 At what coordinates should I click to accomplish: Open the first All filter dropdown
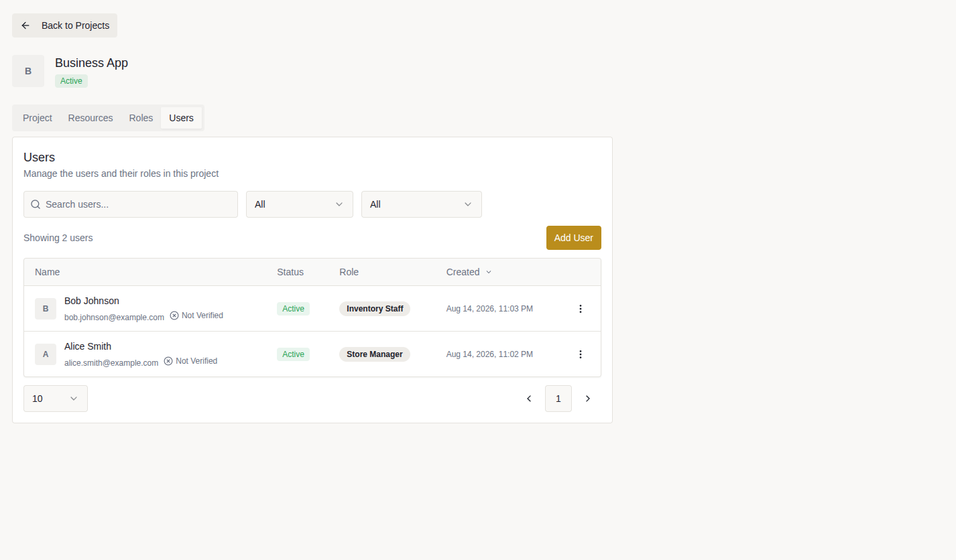pos(300,204)
